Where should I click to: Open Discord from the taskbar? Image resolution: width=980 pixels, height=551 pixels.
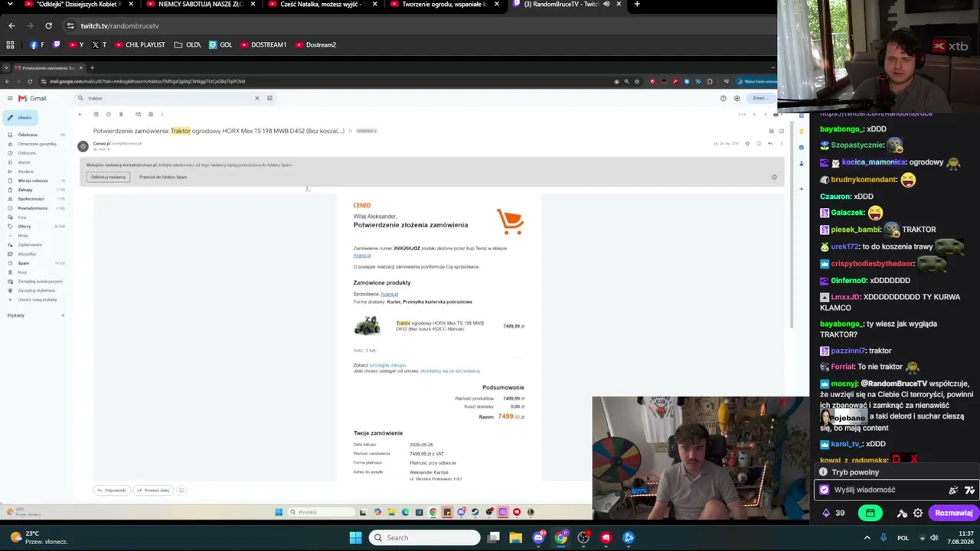[538, 538]
